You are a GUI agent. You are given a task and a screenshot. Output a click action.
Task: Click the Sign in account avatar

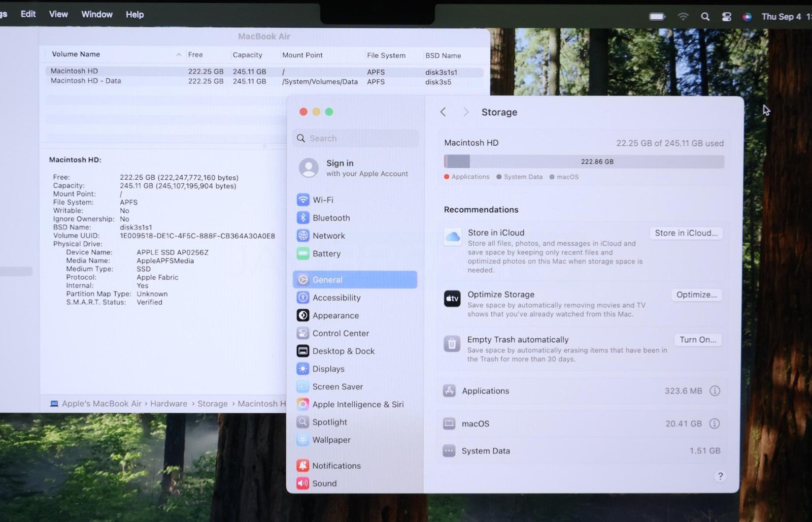pyautogui.click(x=309, y=168)
